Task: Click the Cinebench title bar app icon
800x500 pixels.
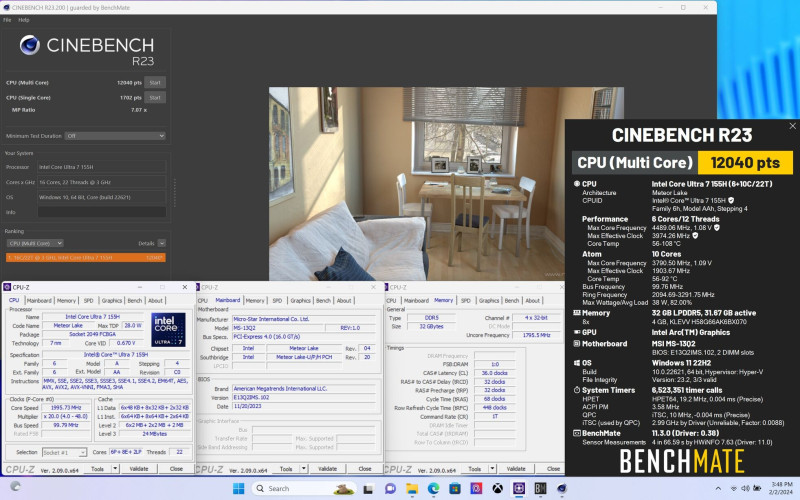Action: [x=6, y=7]
